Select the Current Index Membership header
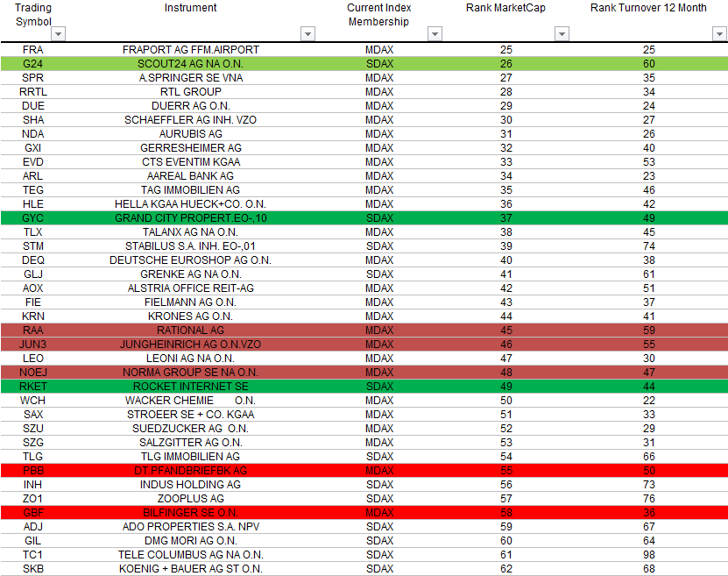The height and width of the screenshot is (576, 728). click(x=378, y=14)
